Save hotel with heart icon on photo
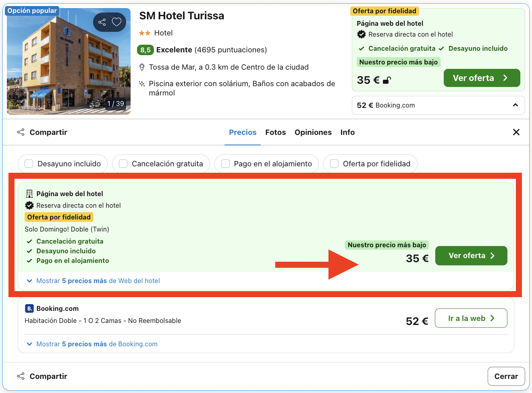532x393 pixels. click(116, 22)
